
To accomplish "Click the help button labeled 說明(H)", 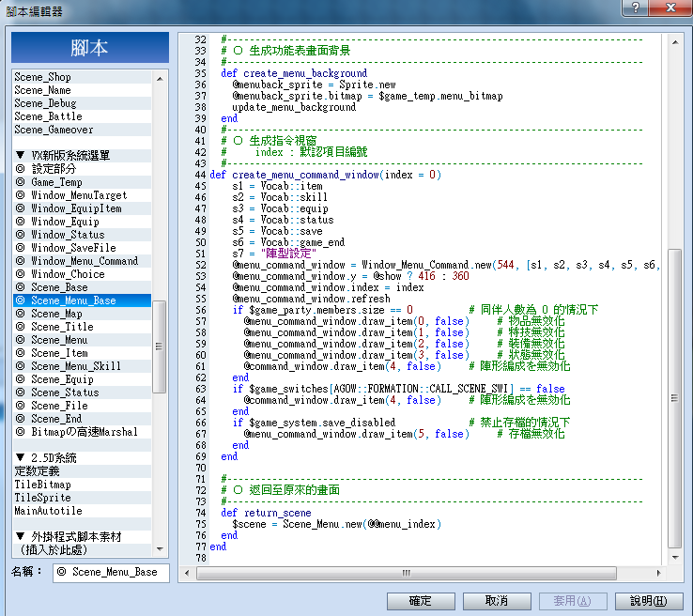I will tap(649, 601).
